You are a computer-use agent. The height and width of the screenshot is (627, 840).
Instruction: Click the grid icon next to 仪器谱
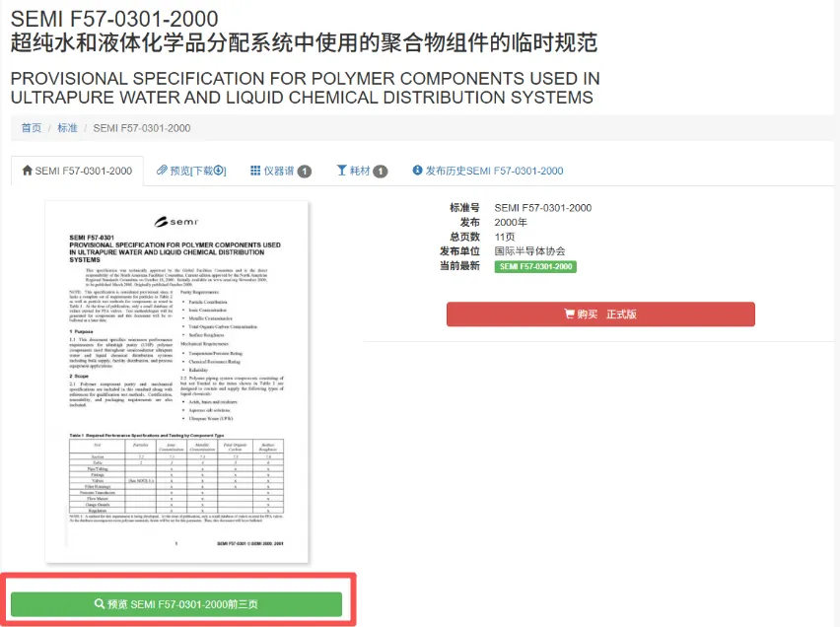point(255,171)
